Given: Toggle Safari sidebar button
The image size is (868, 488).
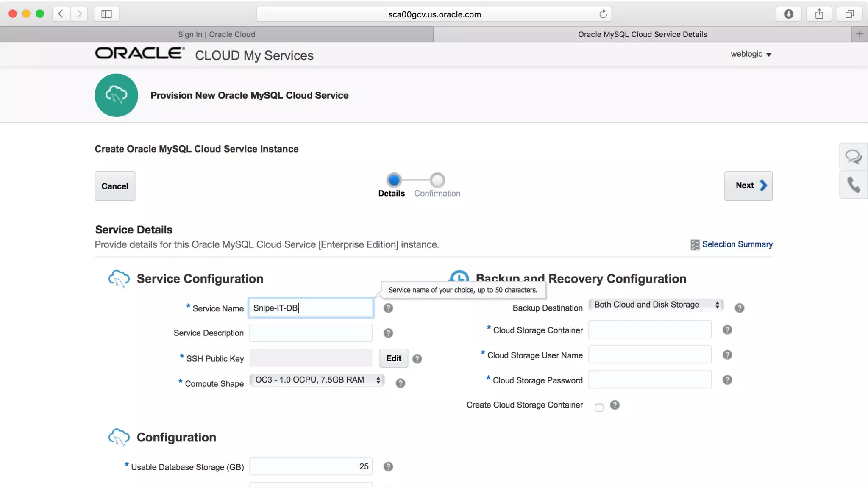Looking at the screenshot, I should 106,14.
